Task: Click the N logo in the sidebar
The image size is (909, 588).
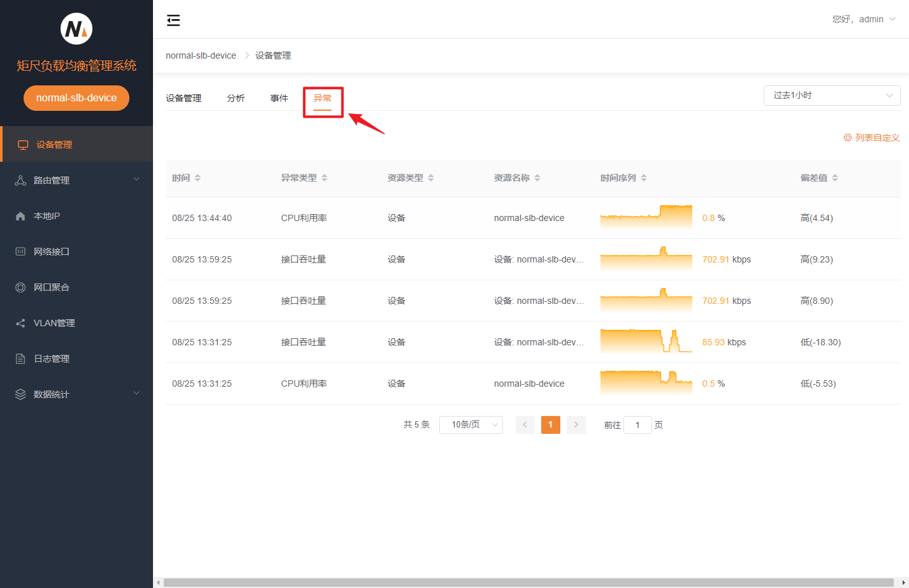Action: pos(76,29)
